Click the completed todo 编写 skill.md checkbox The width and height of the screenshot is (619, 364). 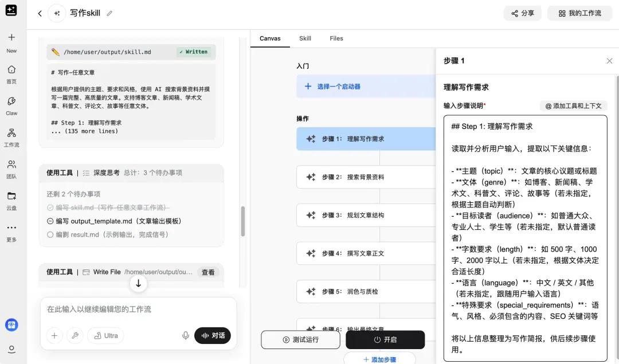(50, 208)
